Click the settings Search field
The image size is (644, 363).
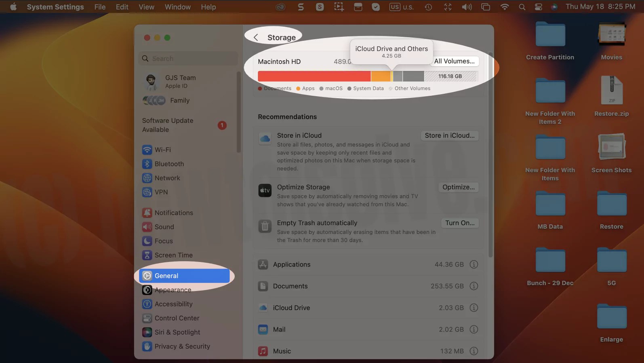tap(188, 59)
